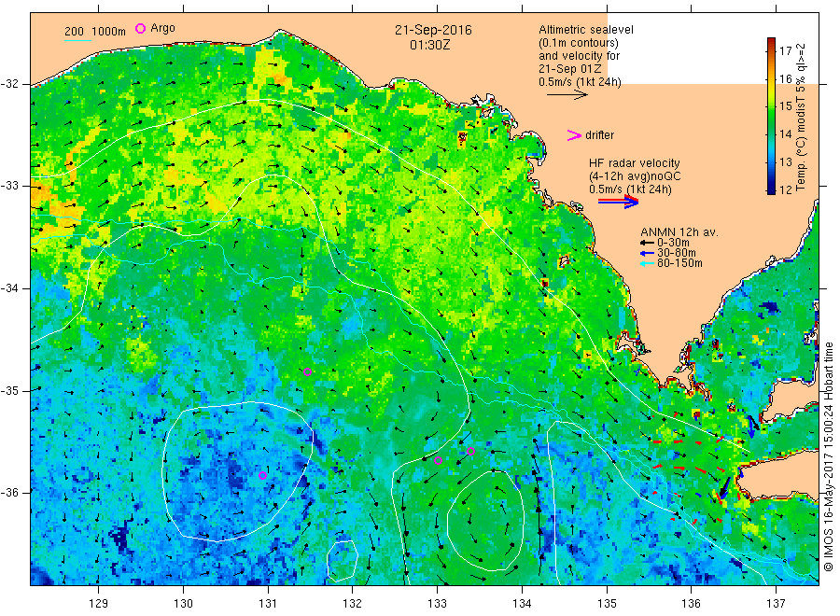Click the 'Altimetric sealevel' legend text
Image resolution: width=840 pixels, height=616 pixels.
[585, 30]
